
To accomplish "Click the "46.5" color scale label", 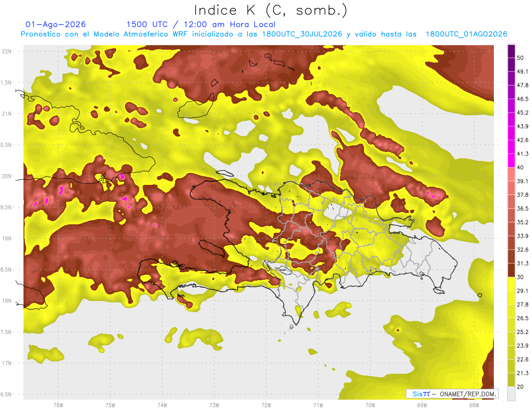I will click(x=523, y=99).
